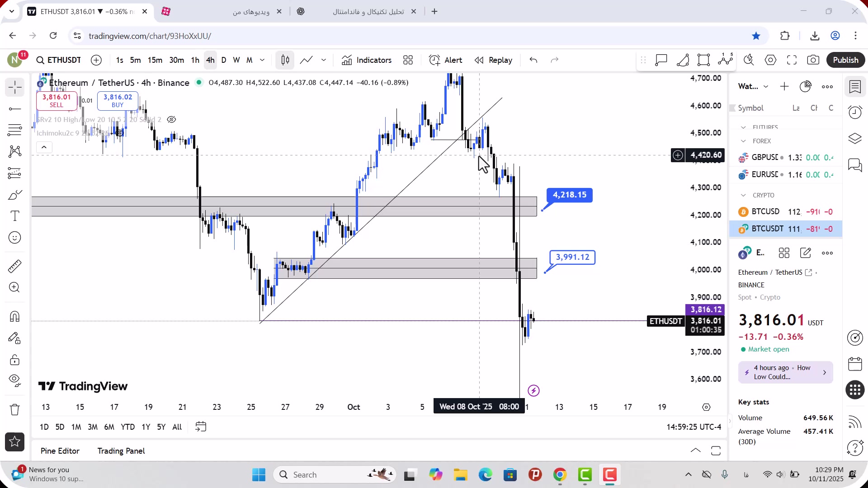Take a chart snapshot with camera
Screen dimensions: 868x488
click(x=813, y=60)
